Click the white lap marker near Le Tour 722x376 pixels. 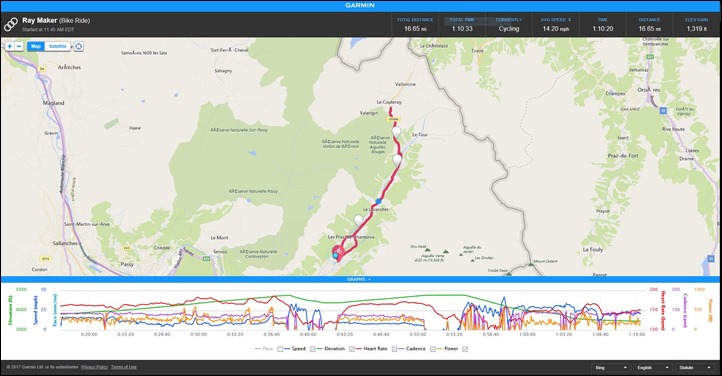396,132
